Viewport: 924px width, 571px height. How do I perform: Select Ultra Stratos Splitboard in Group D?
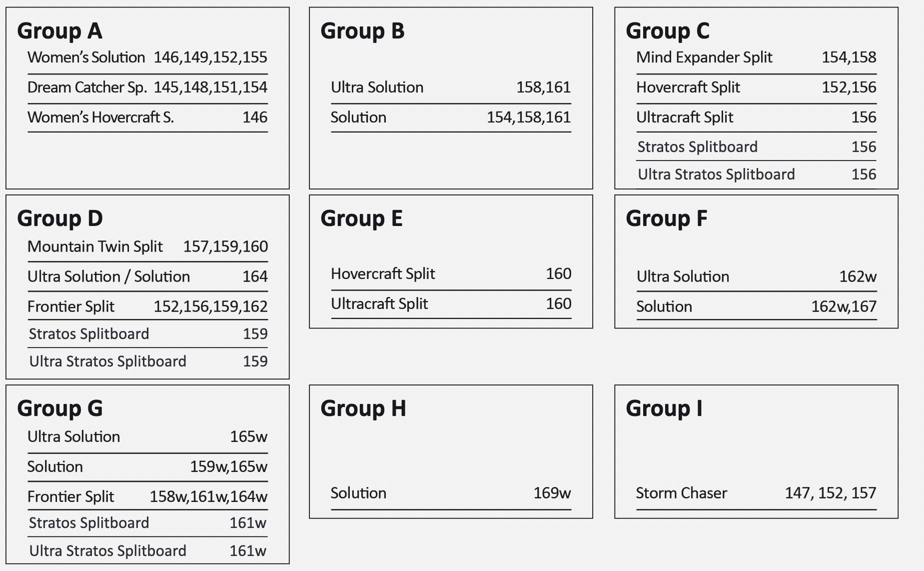pos(107,361)
